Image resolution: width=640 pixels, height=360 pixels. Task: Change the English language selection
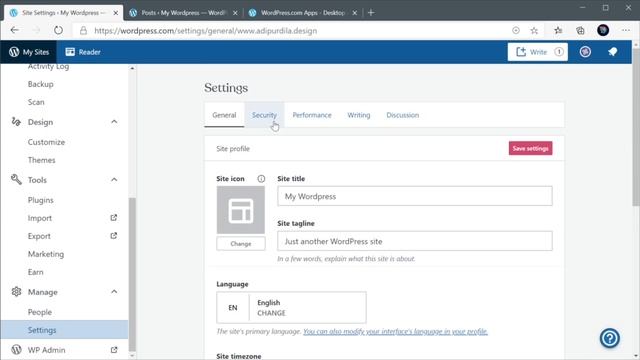point(291,308)
